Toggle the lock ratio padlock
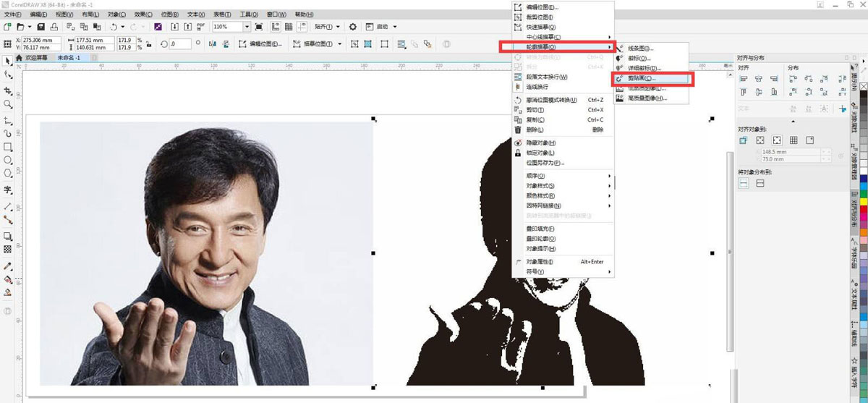Screen dimensions: 868x403 148,44
